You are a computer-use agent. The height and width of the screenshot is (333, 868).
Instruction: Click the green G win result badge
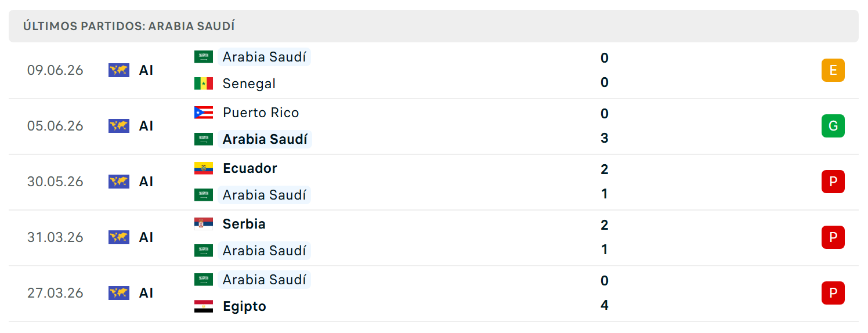coord(833,126)
